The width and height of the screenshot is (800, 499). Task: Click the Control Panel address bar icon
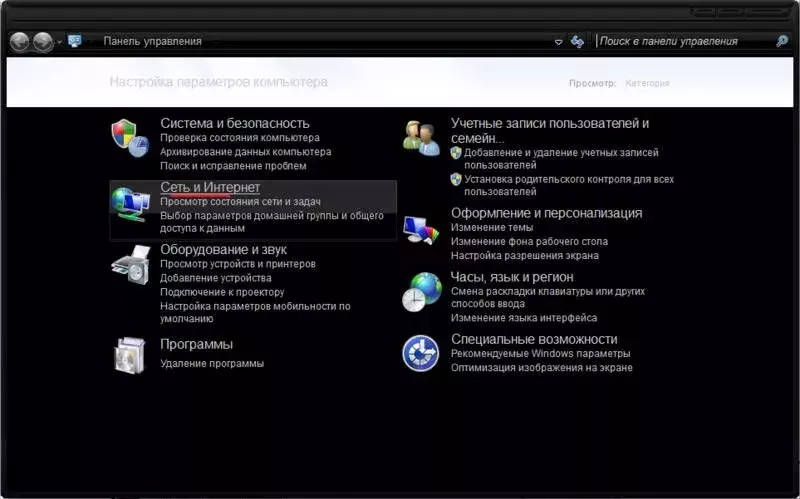[x=74, y=41]
